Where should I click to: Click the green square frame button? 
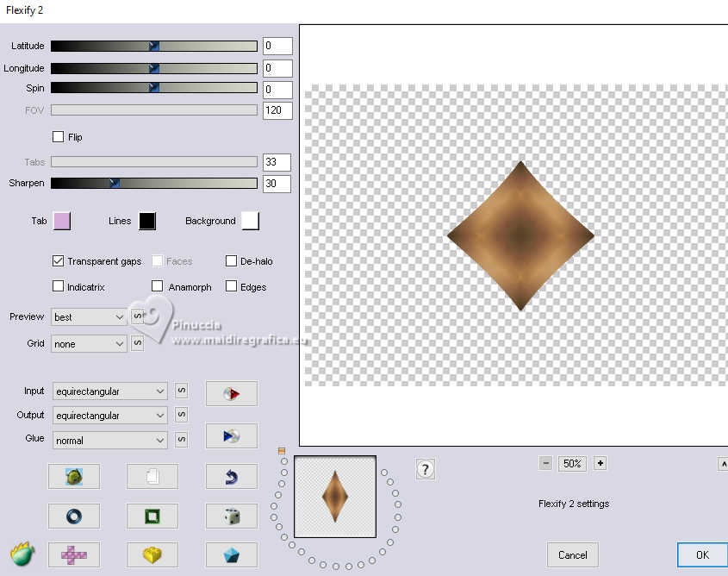[152, 517]
